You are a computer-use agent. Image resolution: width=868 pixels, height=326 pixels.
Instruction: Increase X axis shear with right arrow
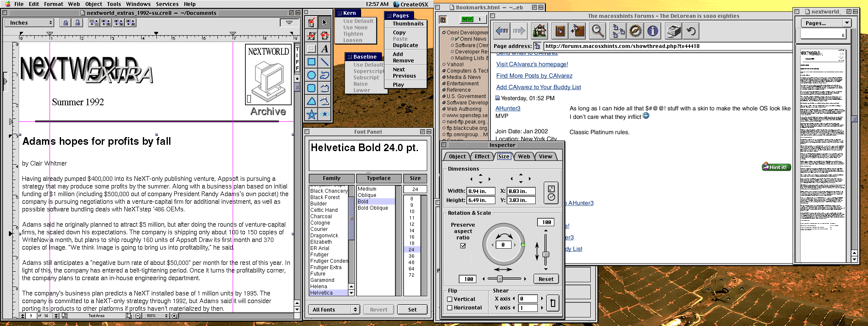[542, 299]
